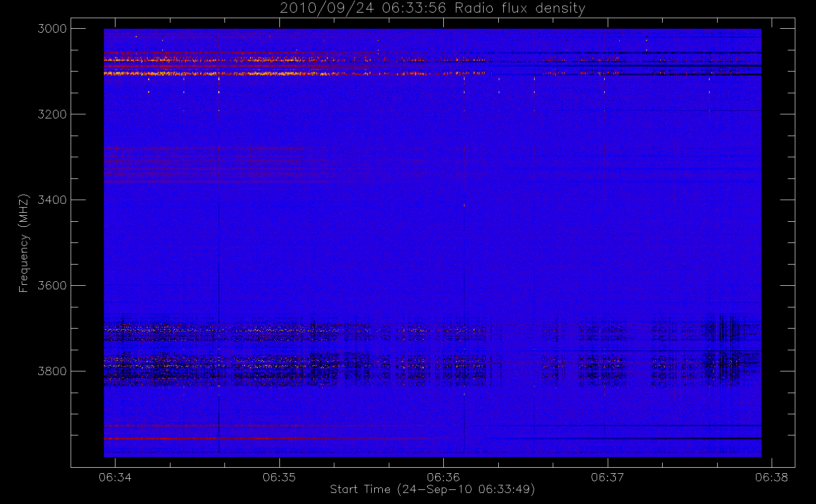Click the 06:35 time tick label
This screenshot has width=816, height=504.
click(x=279, y=477)
